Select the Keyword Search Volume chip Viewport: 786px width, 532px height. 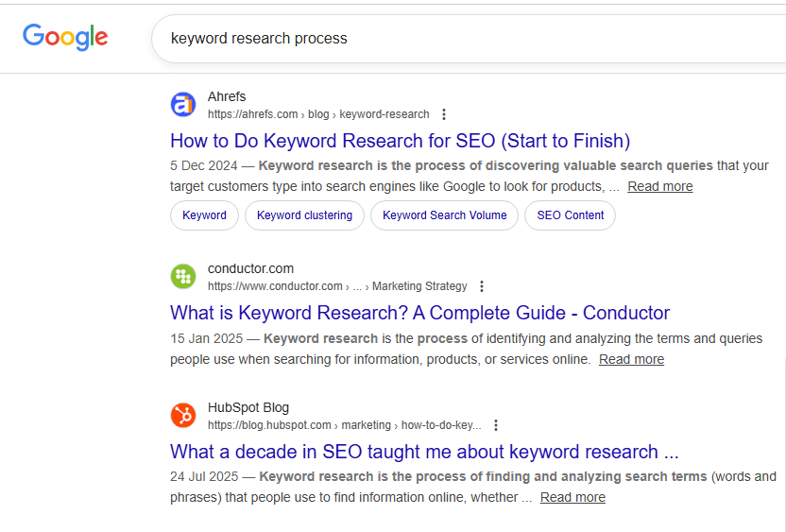pyautogui.click(x=445, y=215)
